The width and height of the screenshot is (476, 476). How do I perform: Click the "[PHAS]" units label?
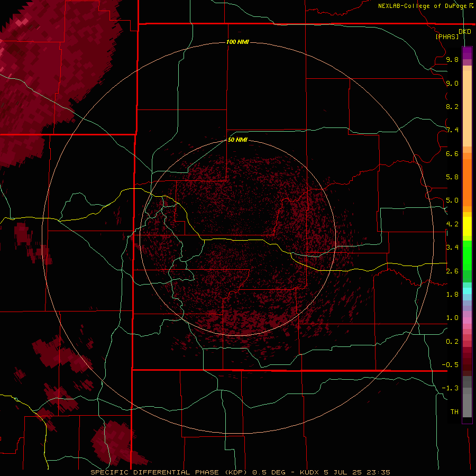pos(447,36)
